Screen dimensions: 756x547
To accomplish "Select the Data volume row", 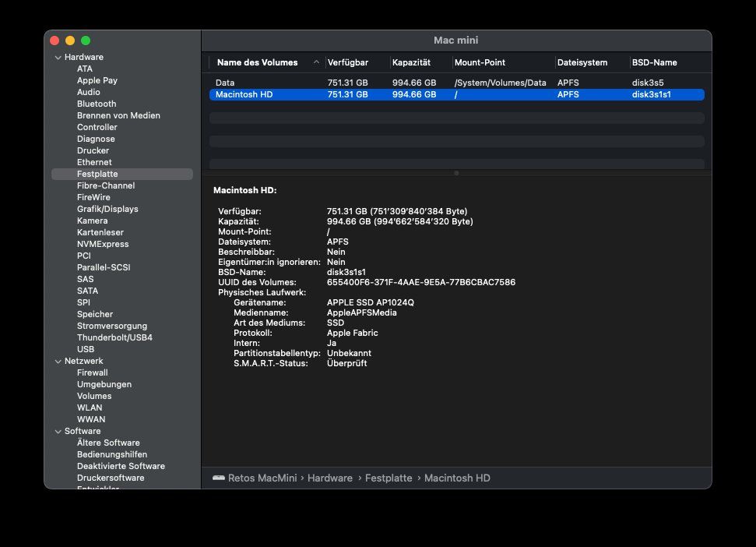I will pyautogui.click(x=456, y=83).
